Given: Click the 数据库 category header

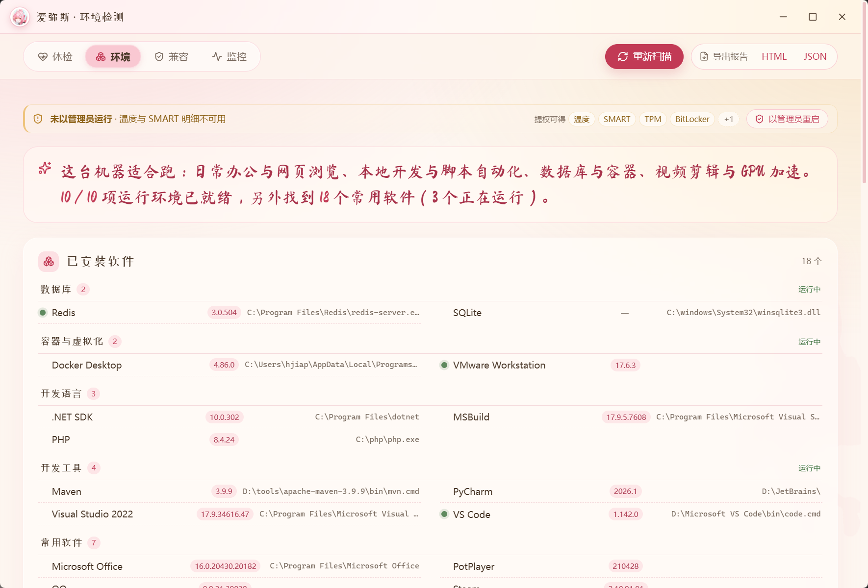Looking at the screenshot, I should pyautogui.click(x=56, y=290).
